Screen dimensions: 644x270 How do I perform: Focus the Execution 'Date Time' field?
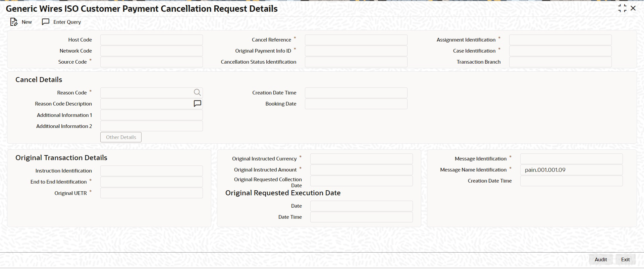(362, 217)
